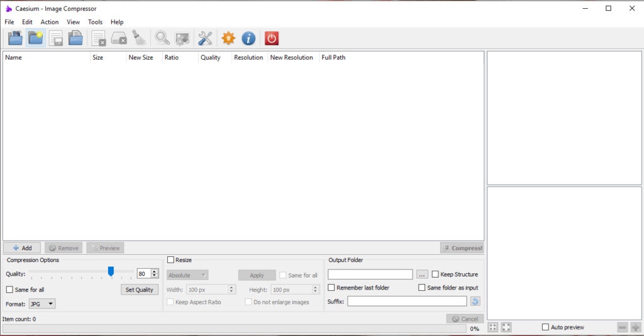Open the Format JPG dropdown
644x336 pixels.
[x=42, y=304]
